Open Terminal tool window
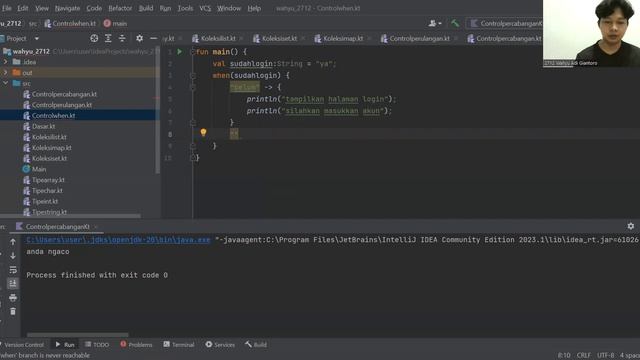The height and width of the screenshot is (360, 640). [179, 345]
